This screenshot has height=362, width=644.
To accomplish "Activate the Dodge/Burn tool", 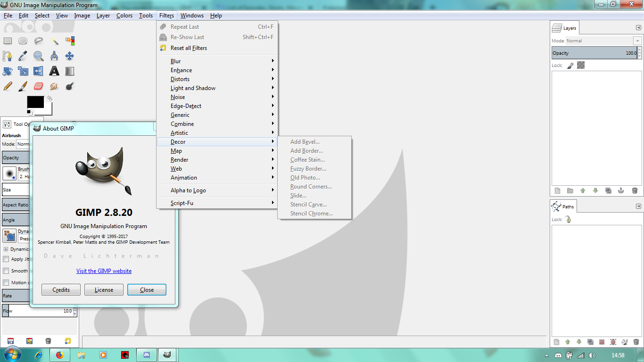I will click(70, 86).
